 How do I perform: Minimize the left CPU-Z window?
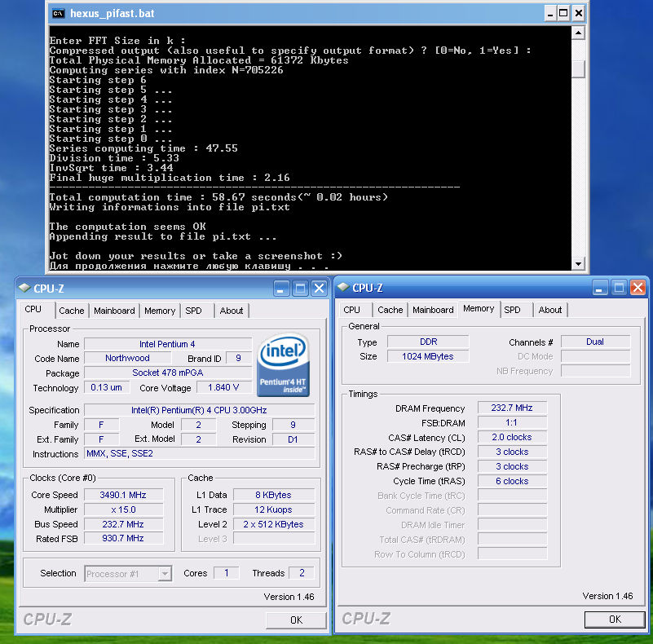280,289
